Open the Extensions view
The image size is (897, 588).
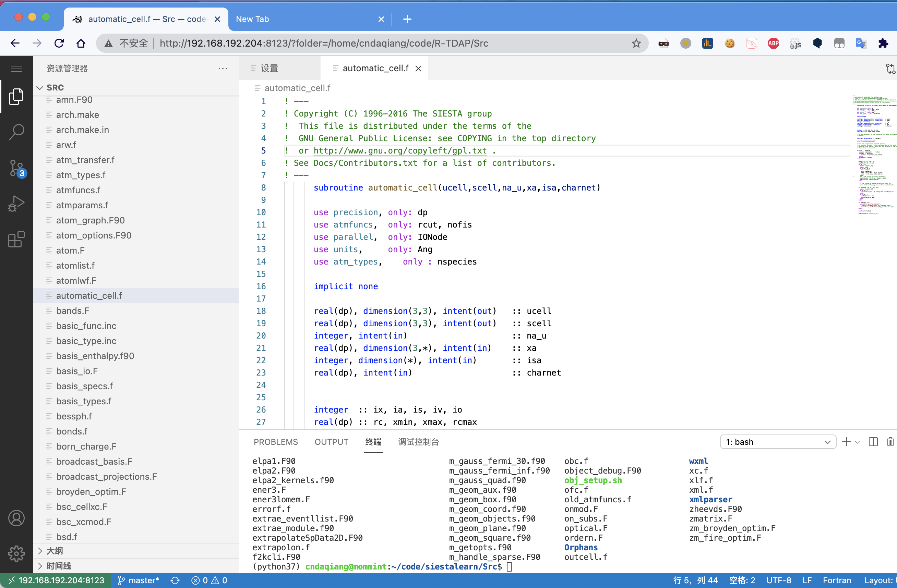pos(16,239)
